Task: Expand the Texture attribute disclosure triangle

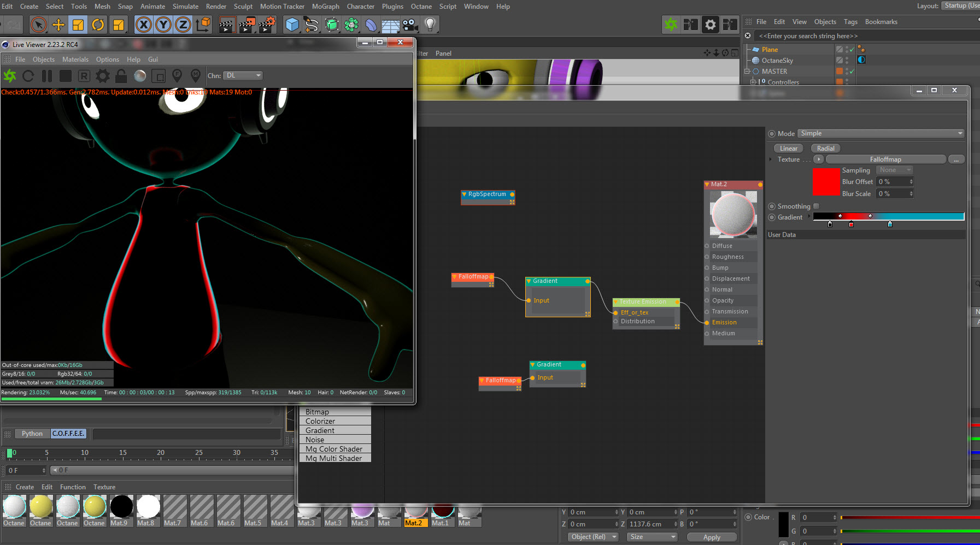Action: pyautogui.click(x=771, y=159)
